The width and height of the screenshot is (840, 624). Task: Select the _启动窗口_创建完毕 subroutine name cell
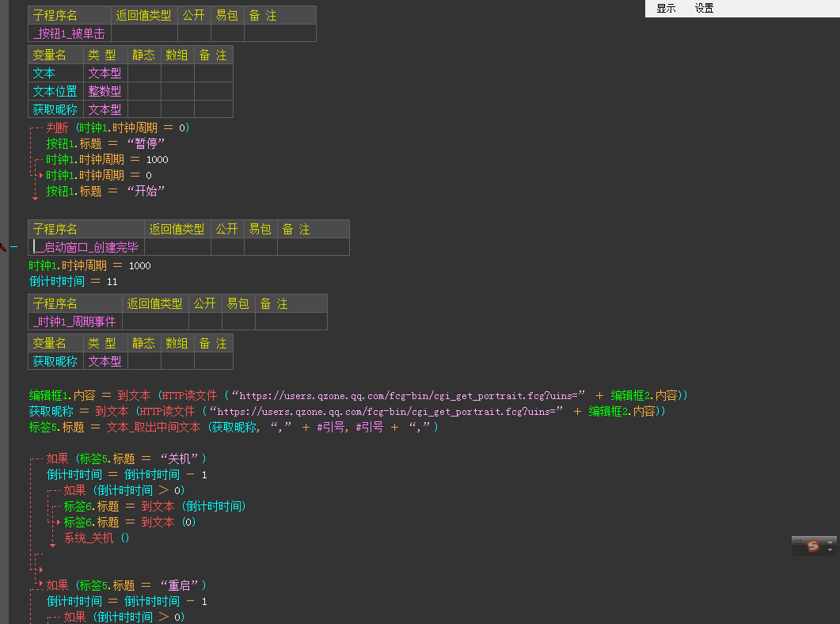click(86, 247)
